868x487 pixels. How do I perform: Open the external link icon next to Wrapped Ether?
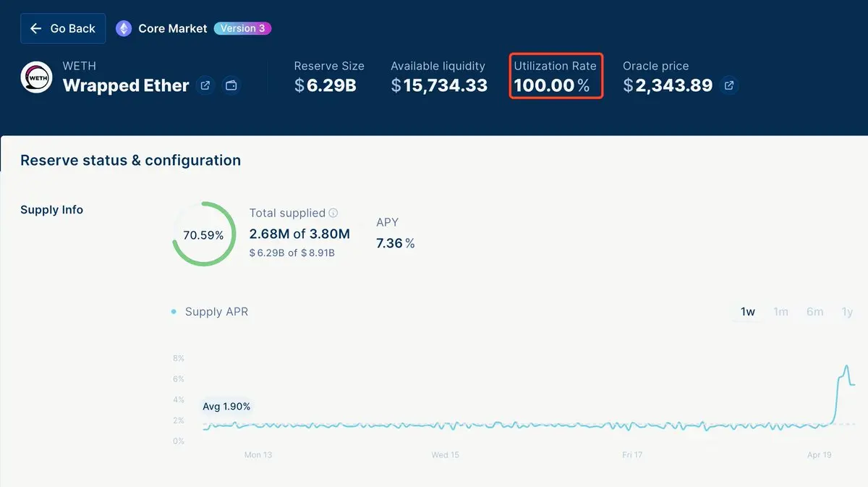[x=205, y=85]
